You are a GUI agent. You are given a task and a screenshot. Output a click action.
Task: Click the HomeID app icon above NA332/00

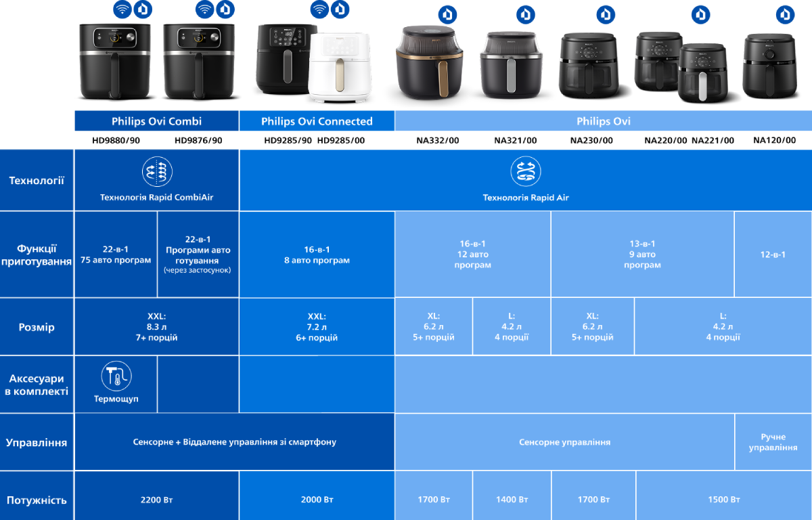click(x=447, y=15)
